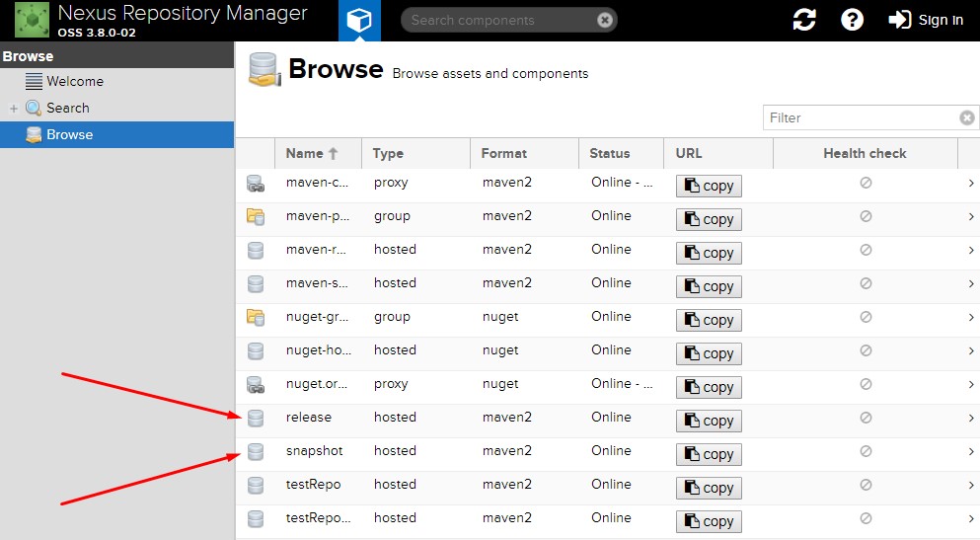
Task: Copy URL of nuget-ho... repository
Action: pos(709,353)
